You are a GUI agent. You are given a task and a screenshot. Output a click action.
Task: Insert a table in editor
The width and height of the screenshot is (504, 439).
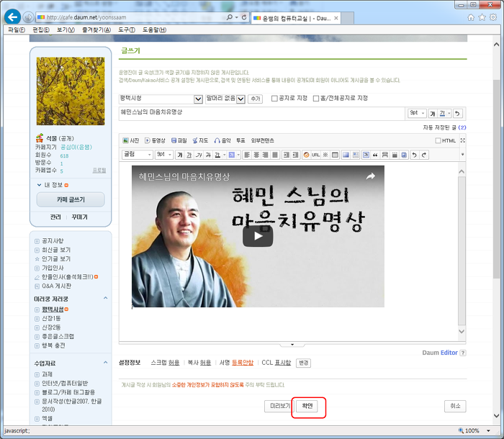coord(335,155)
